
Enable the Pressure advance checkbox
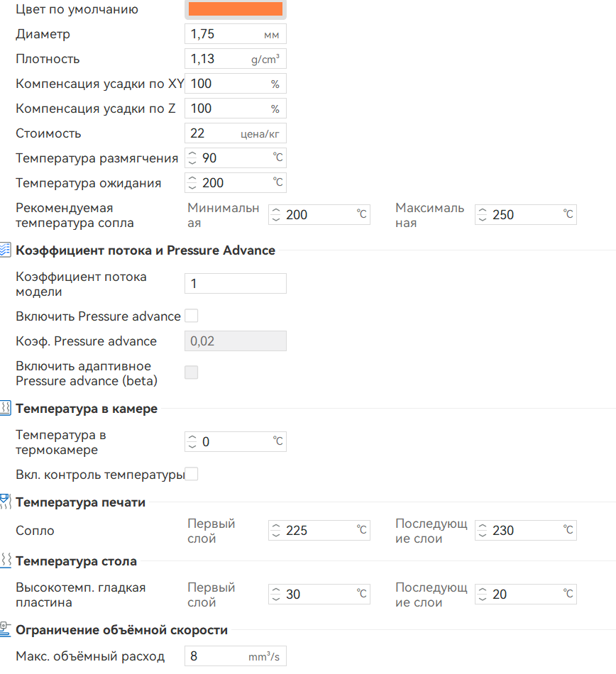(x=191, y=315)
